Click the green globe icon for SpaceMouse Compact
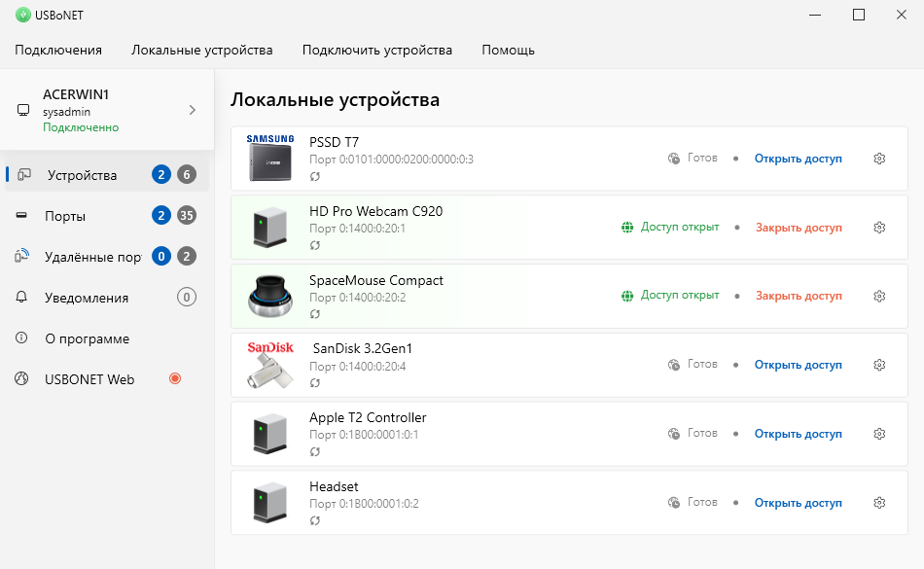Screen dimensions: 924x569 coord(627,296)
